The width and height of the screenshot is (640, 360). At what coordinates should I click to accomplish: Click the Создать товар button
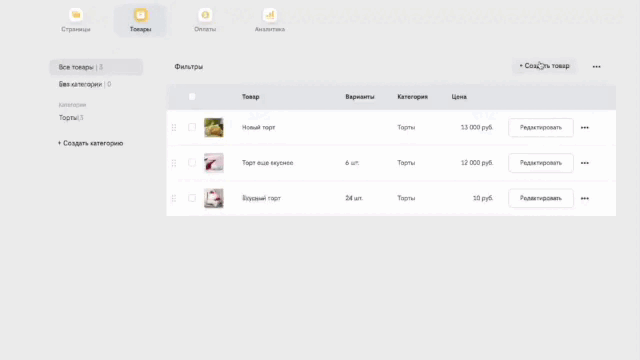pos(544,66)
